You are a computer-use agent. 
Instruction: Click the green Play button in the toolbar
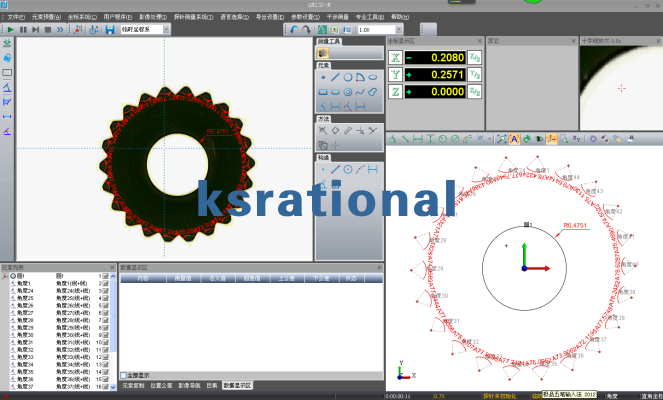[11, 30]
